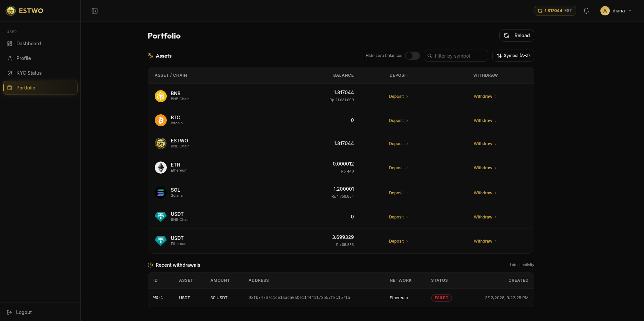This screenshot has height=321, width=644.
Task: Open the Symbol (A–Z) sort dropdown
Action: click(513, 56)
